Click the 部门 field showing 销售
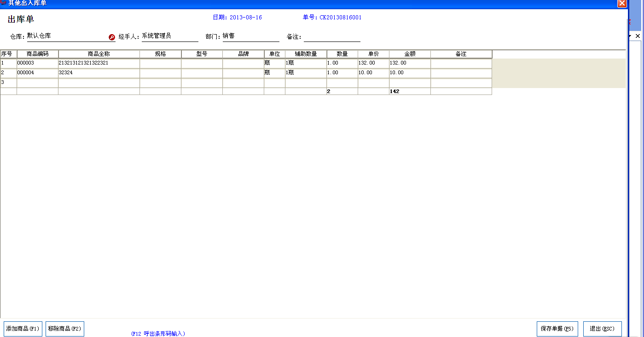Image resolution: width=644 pixels, height=337 pixels. coord(251,36)
